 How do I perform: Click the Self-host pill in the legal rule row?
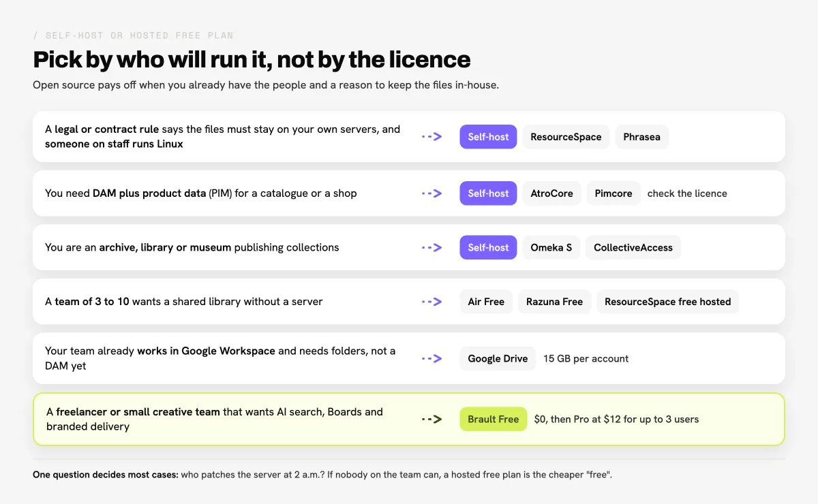click(488, 137)
